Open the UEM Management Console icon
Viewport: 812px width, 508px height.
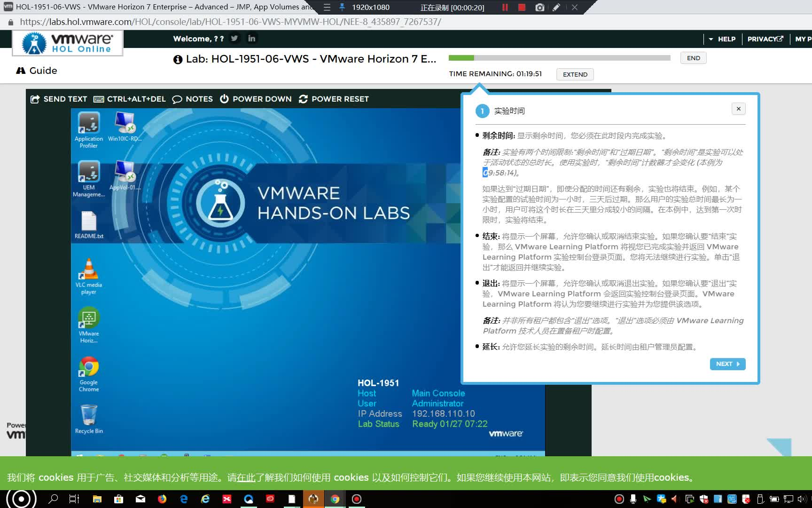point(88,179)
